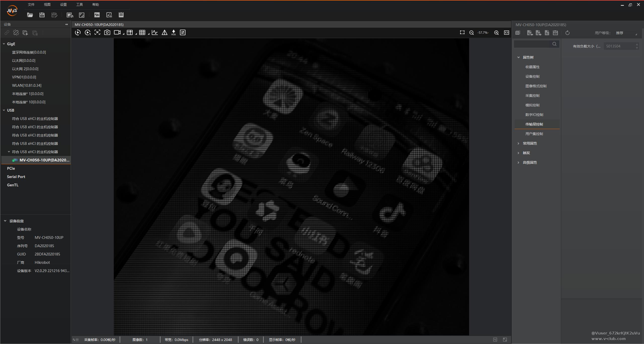The width and height of the screenshot is (644, 344).
Task: Click the capture image camera icon
Action: click(x=107, y=32)
